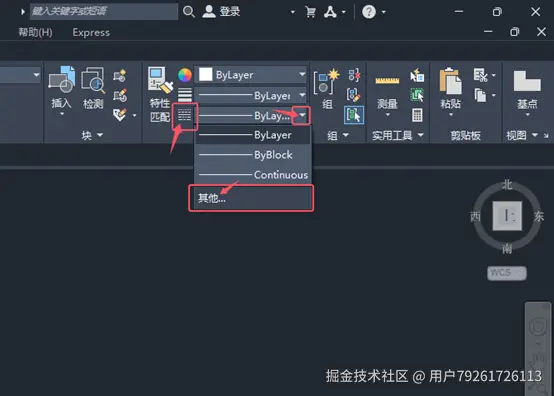
Task: Click the Group Edit icon with pencil
Action: coord(353,95)
